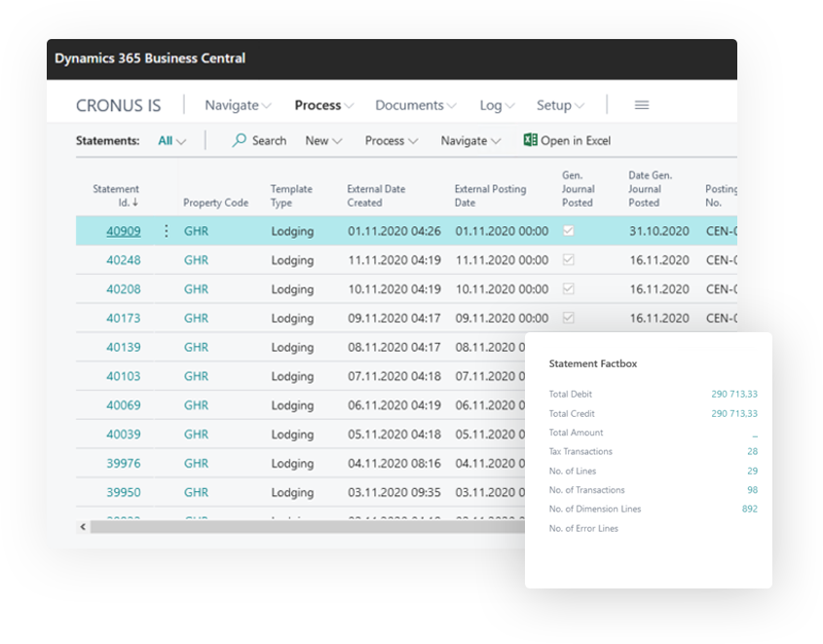Select date cell 04.11.2020 08:16
This screenshot has width=823, height=644.
(x=394, y=463)
